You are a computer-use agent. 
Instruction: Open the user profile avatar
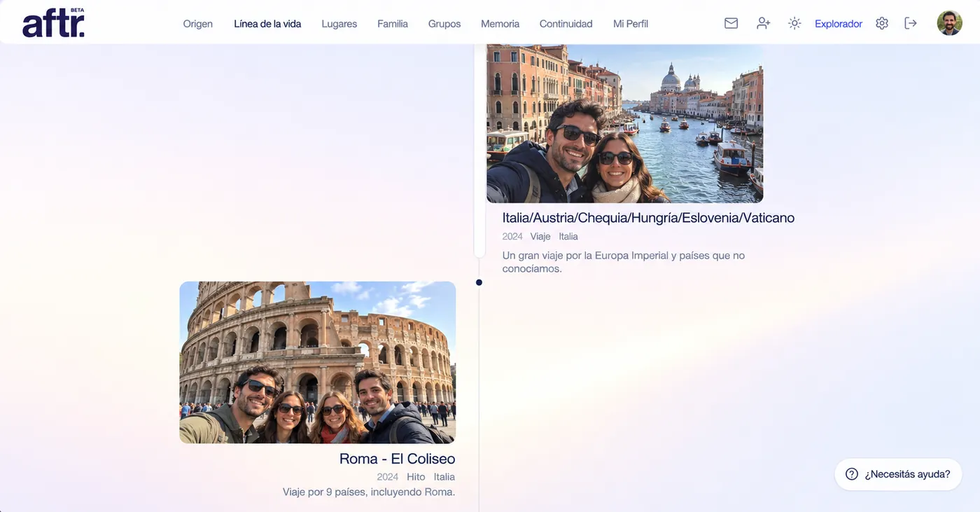[x=950, y=23]
